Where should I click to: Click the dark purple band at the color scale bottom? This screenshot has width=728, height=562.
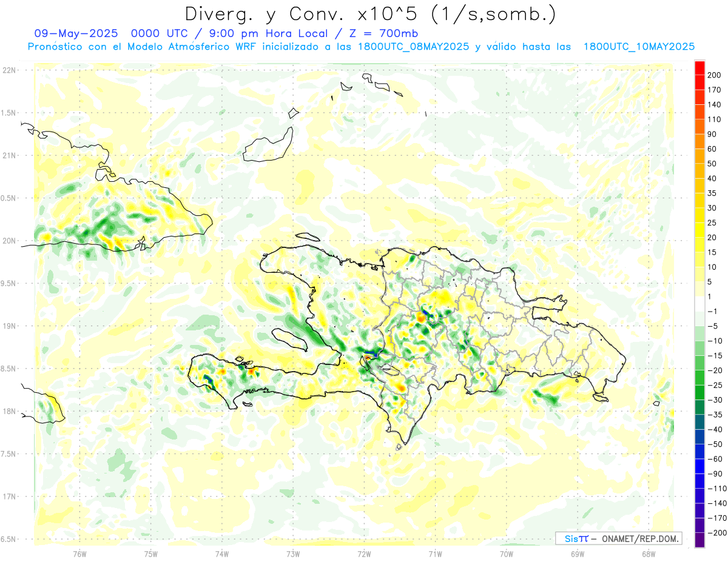click(x=699, y=540)
